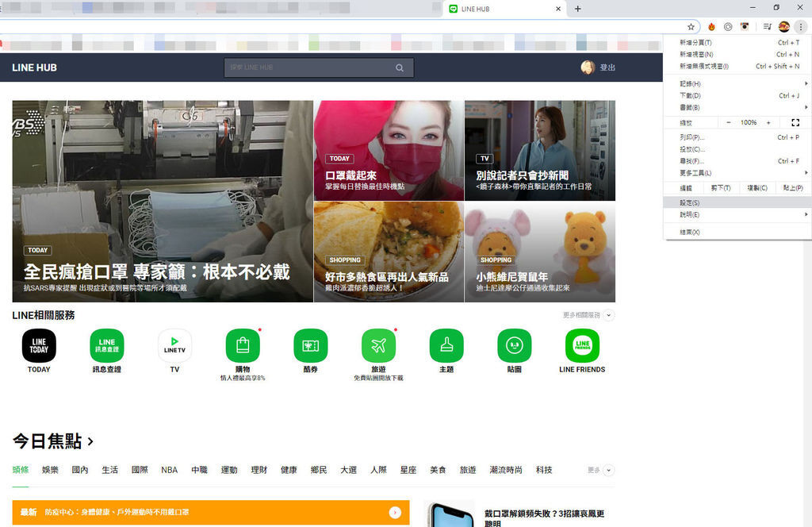812x527 pixels.
Task: Click the 登出 logout link
Action: tap(607, 67)
